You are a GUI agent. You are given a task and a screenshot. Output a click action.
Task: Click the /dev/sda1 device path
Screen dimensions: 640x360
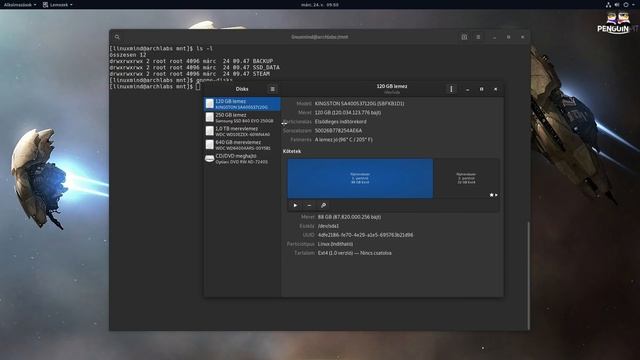[x=328, y=226]
